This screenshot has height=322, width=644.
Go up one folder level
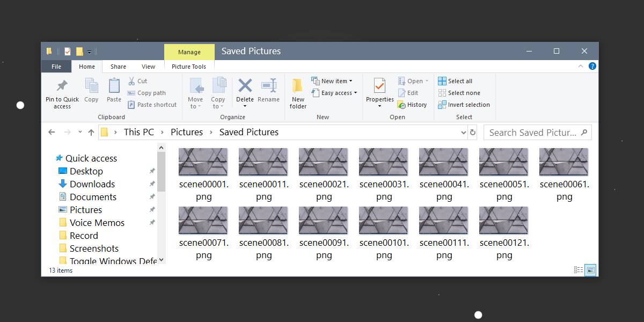point(91,132)
